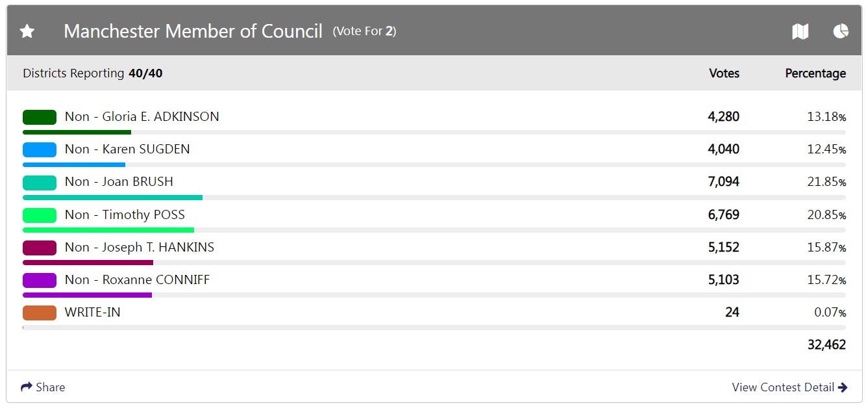The height and width of the screenshot is (414, 868).
Task: Open the map view icon
Action: pos(800,31)
